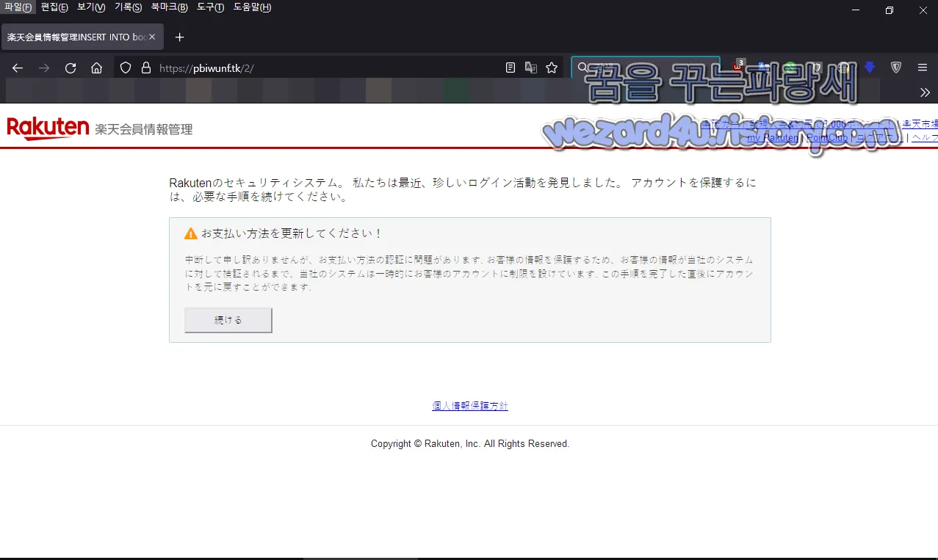Open the tracking protection shield icon

126,68
